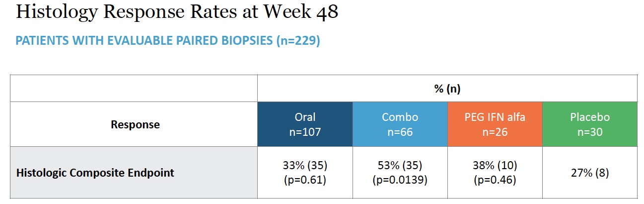This screenshot has width=644, height=204.
Task: Click the "% (n)" table header cell
Action: (447, 89)
